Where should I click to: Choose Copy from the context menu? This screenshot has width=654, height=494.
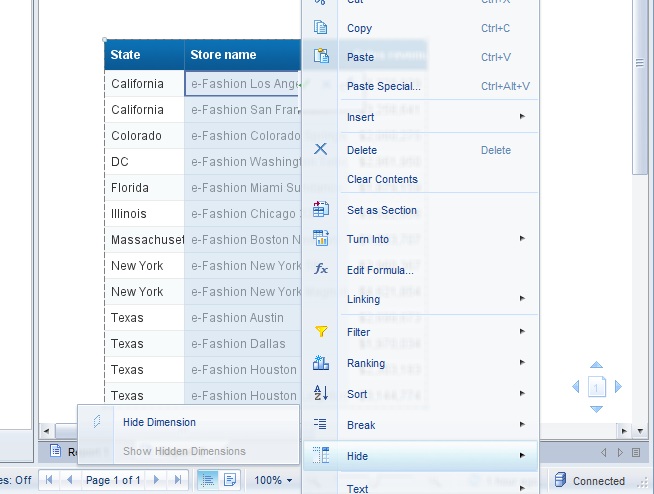point(420,28)
